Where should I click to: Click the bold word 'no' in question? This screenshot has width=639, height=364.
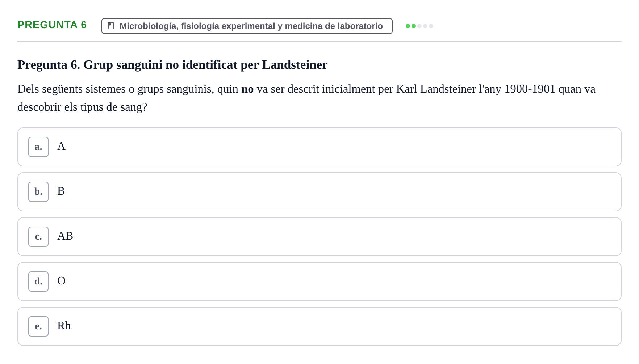tap(247, 89)
